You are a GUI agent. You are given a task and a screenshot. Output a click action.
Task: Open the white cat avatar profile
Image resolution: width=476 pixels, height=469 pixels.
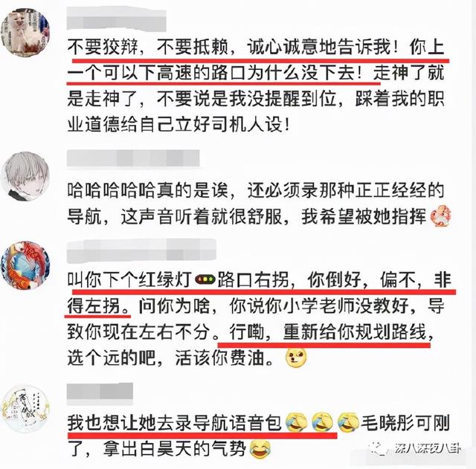coord(25,32)
